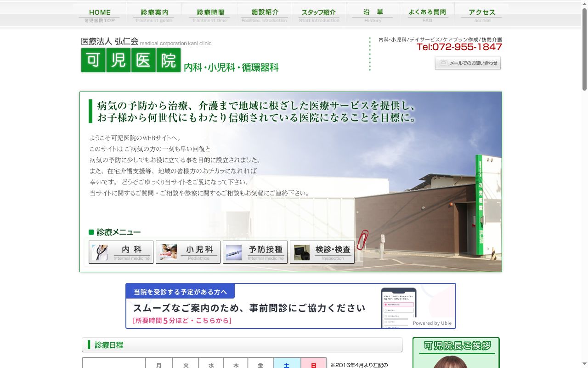Click 診療メニュー section label
This screenshot has height=368, width=588.
(x=119, y=232)
